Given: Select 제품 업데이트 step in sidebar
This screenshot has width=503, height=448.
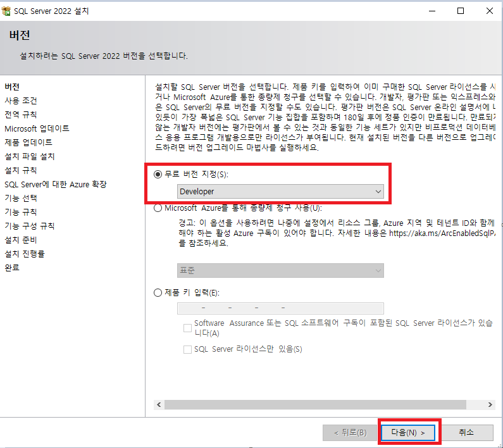Looking at the screenshot, I should pyautogui.click(x=28, y=142).
